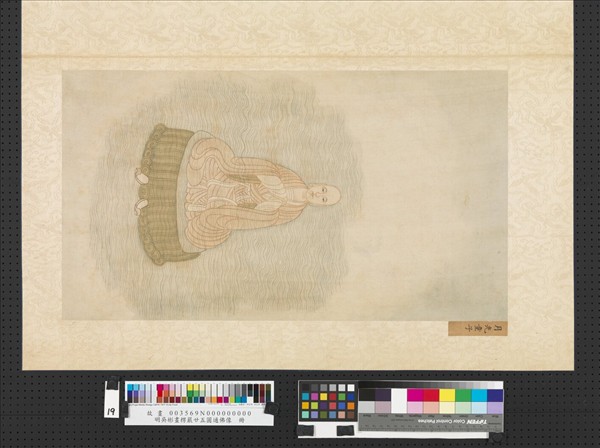Pick the white patch on the Tiffen chart
The image size is (600, 448).
tap(398, 395)
